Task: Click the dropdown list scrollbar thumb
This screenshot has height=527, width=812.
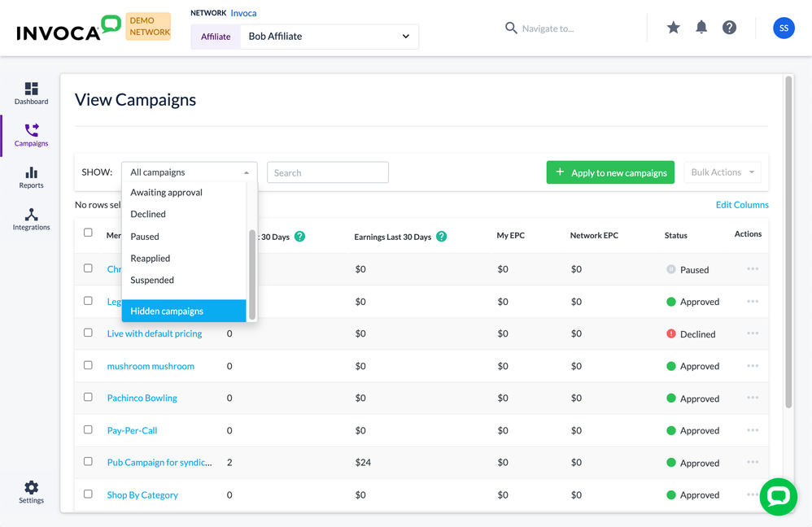Action: click(x=252, y=274)
